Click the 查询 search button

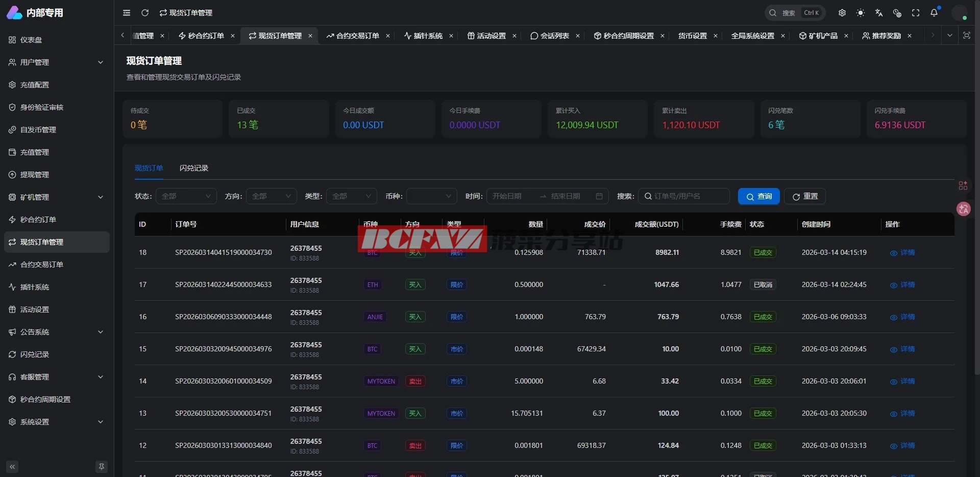(x=758, y=196)
